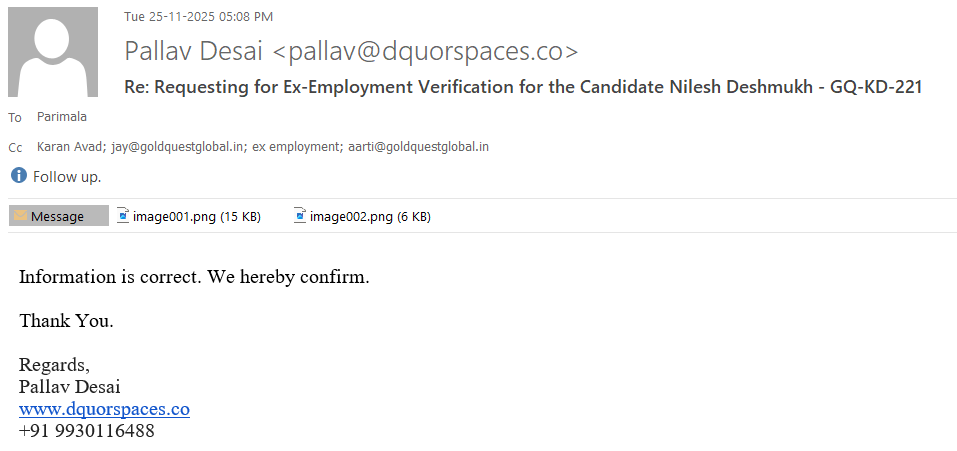Screen dimensions: 957x451
Task: Click the phone number +91 9930116488
Action: click(87, 431)
